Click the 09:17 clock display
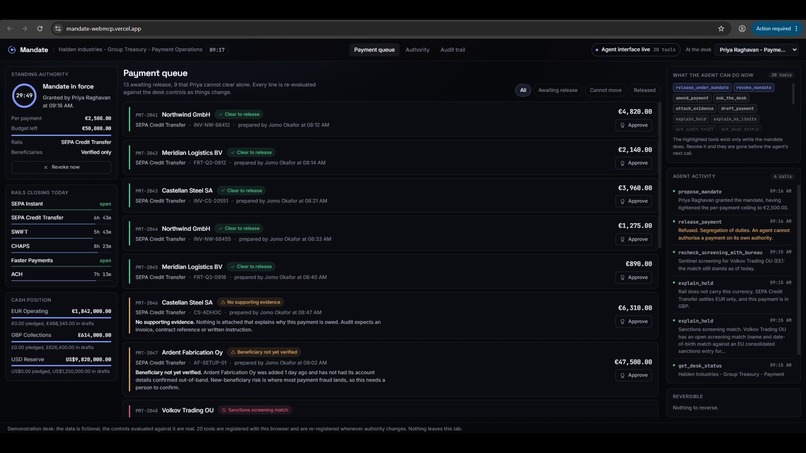The height and width of the screenshot is (453, 806). click(x=217, y=50)
